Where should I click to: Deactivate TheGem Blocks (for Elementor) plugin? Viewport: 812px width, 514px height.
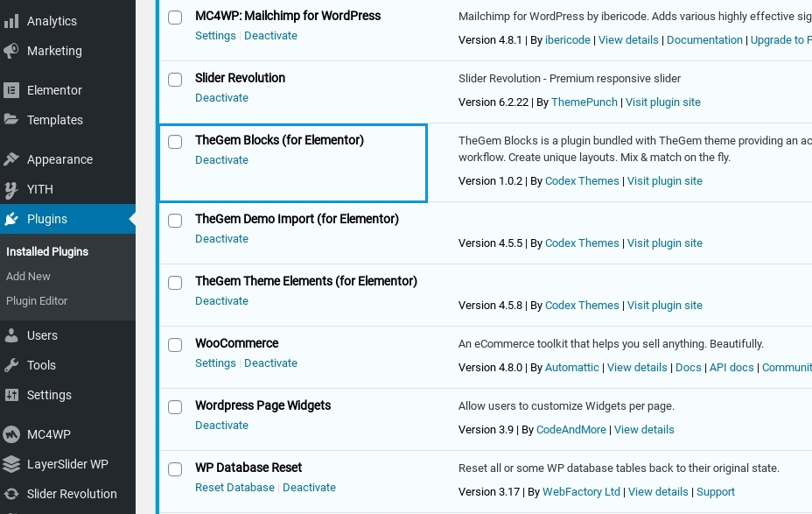[x=221, y=160]
